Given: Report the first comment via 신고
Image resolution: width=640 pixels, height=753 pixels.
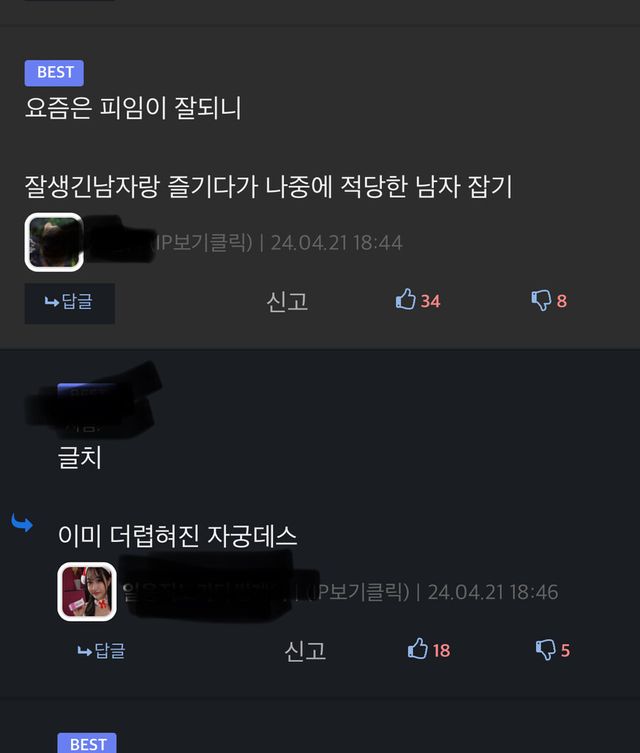Looking at the screenshot, I should [x=287, y=302].
